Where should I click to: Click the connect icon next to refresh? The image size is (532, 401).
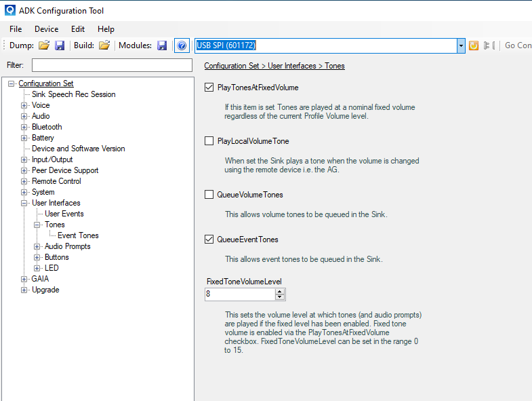(487, 45)
